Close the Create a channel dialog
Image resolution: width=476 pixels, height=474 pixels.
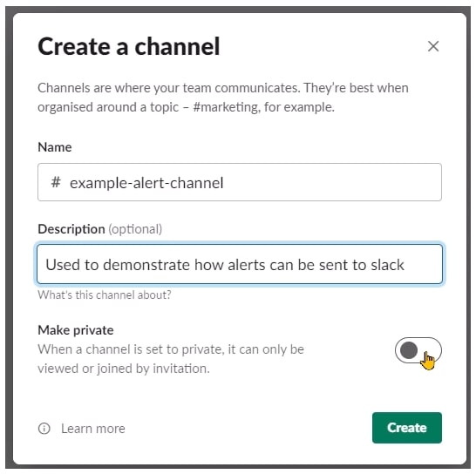point(433,46)
